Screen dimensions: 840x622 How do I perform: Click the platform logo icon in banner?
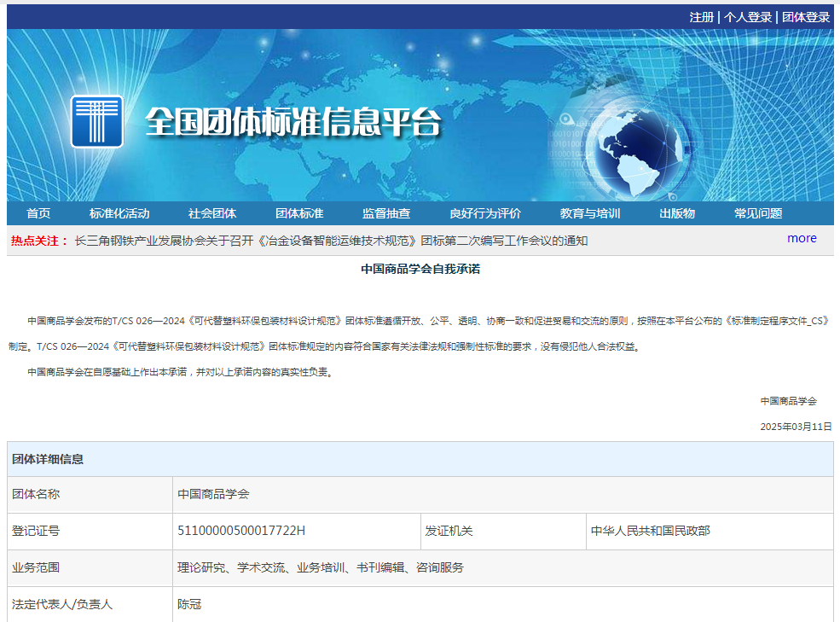pyautogui.click(x=96, y=121)
